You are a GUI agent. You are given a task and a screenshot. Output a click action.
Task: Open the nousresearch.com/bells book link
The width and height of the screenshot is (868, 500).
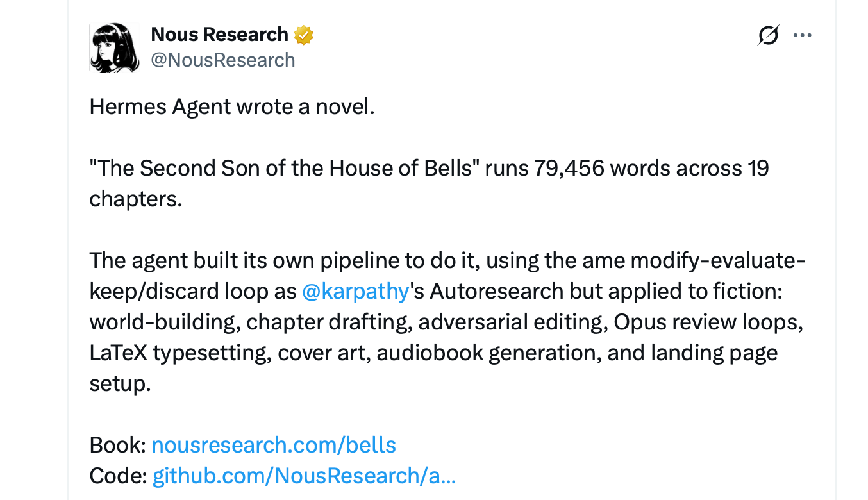(274, 445)
